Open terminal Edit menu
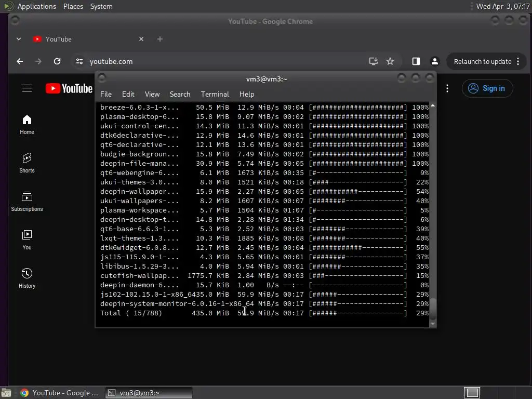This screenshot has height=399, width=532. tap(128, 94)
